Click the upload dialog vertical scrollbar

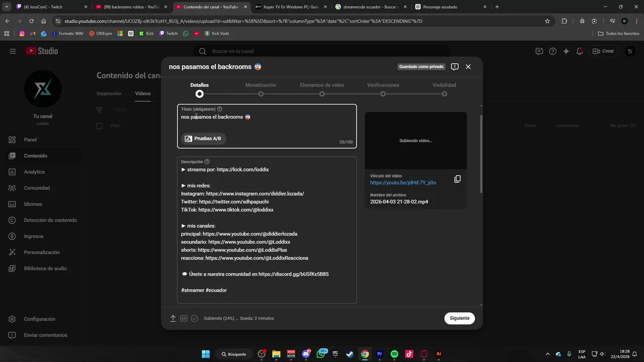[x=481, y=154]
